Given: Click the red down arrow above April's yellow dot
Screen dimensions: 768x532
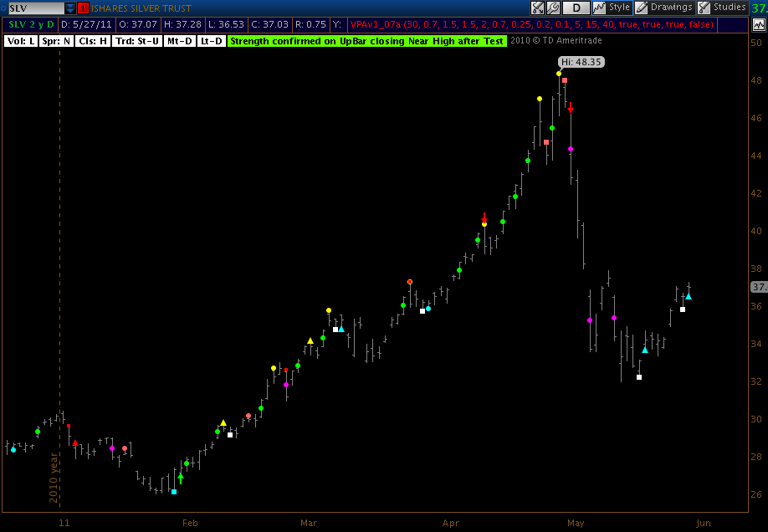Looking at the screenshot, I should click(484, 217).
